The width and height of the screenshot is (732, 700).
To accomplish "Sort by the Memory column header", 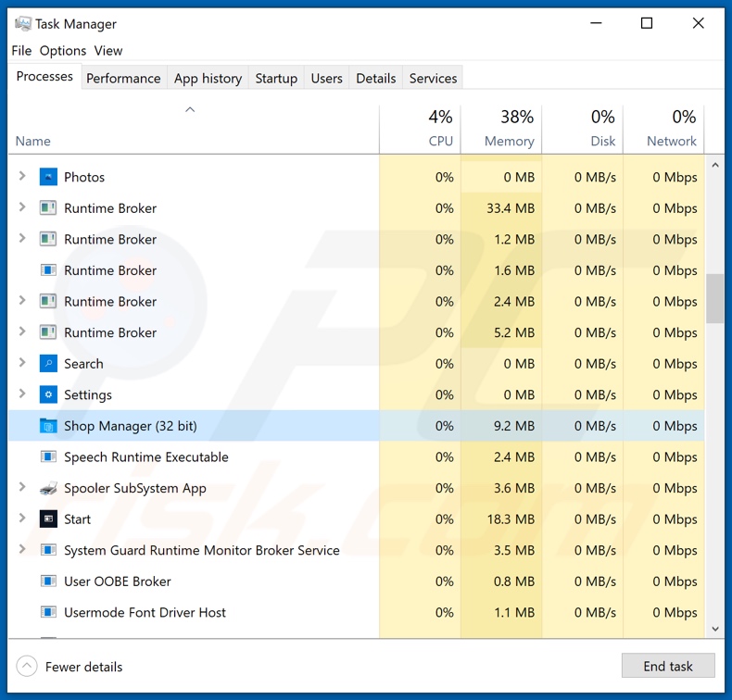I will [501, 130].
